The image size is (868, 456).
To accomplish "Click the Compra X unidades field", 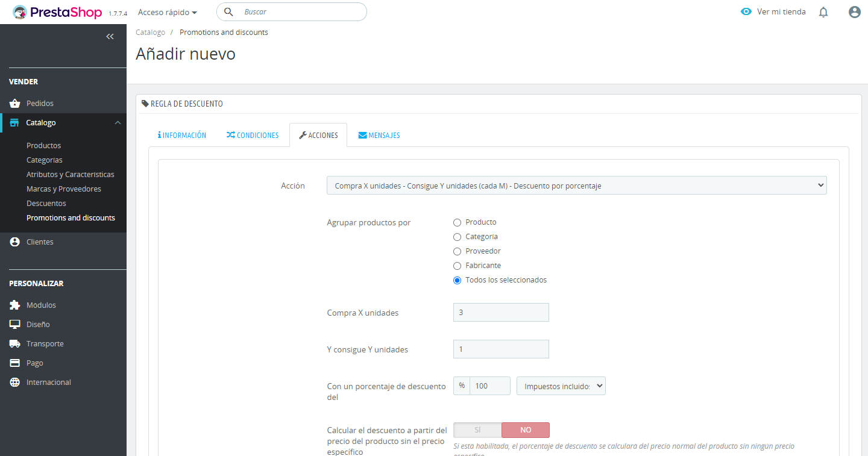I will [x=501, y=313].
